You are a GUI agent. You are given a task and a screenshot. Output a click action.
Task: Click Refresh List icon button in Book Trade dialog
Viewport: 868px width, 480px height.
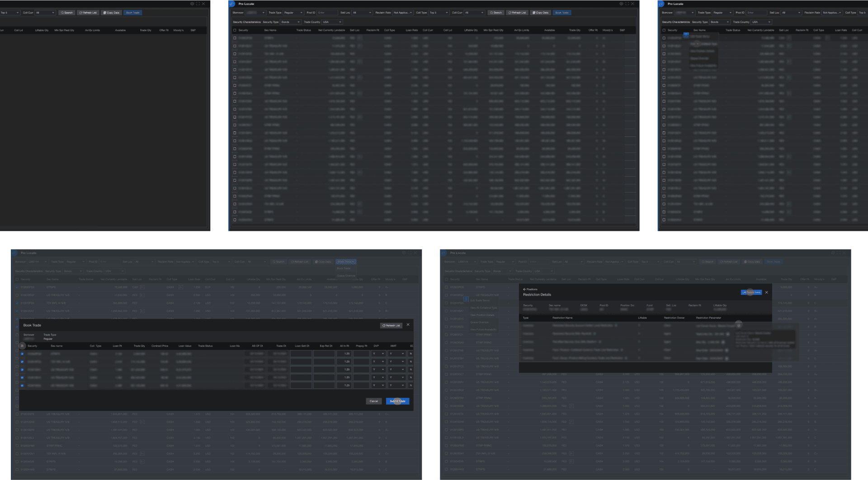point(391,325)
